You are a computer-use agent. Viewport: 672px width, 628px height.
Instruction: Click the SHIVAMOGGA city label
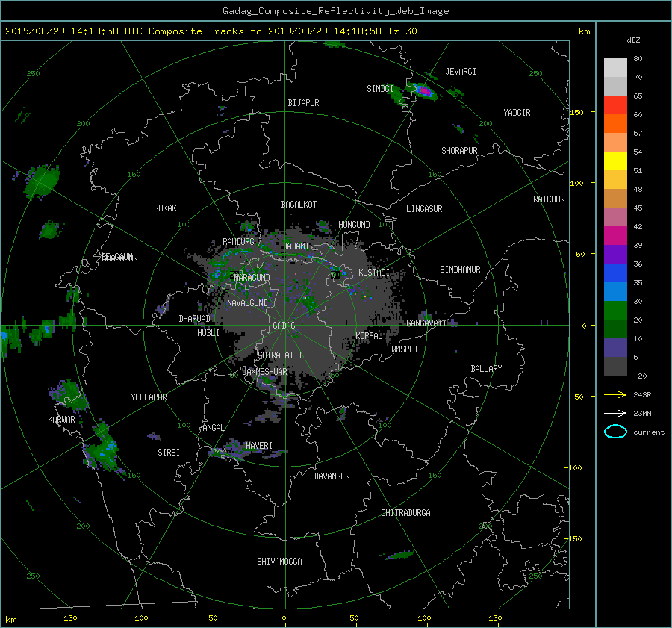coord(279,562)
